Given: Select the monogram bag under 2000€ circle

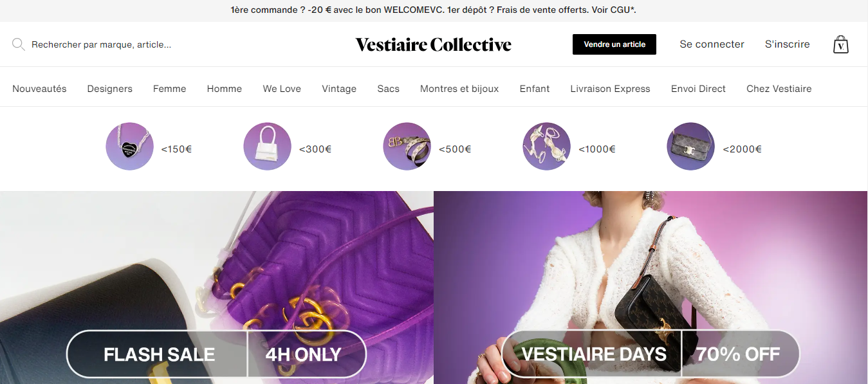Looking at the screenshot, I should [690, 146].
